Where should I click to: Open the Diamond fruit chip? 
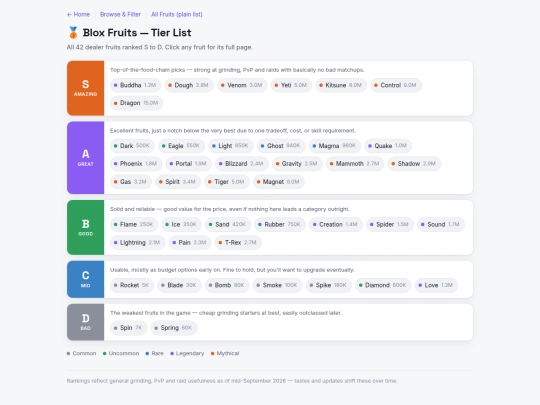pos(383,285)
